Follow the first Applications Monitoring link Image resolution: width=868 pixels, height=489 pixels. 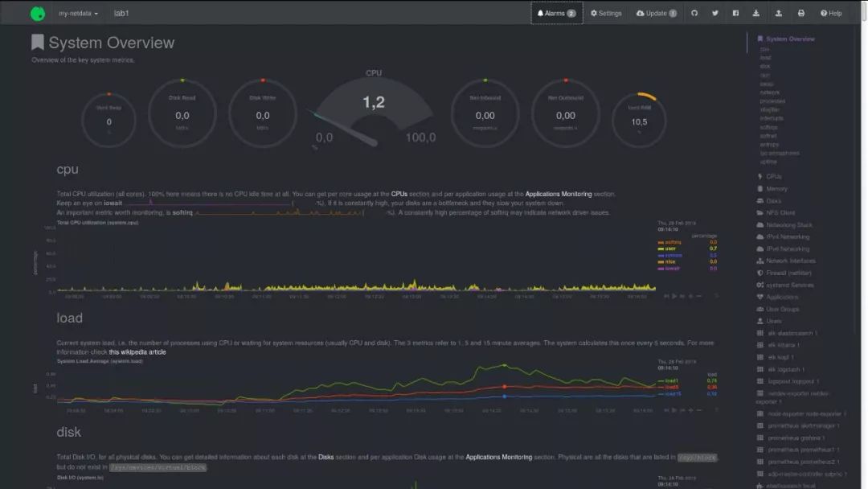click(558, 195)
